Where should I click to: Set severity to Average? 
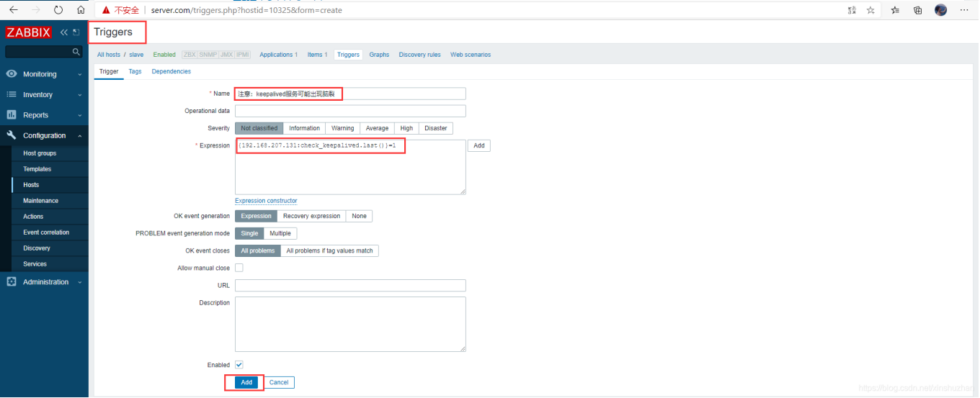pos(377,128)
